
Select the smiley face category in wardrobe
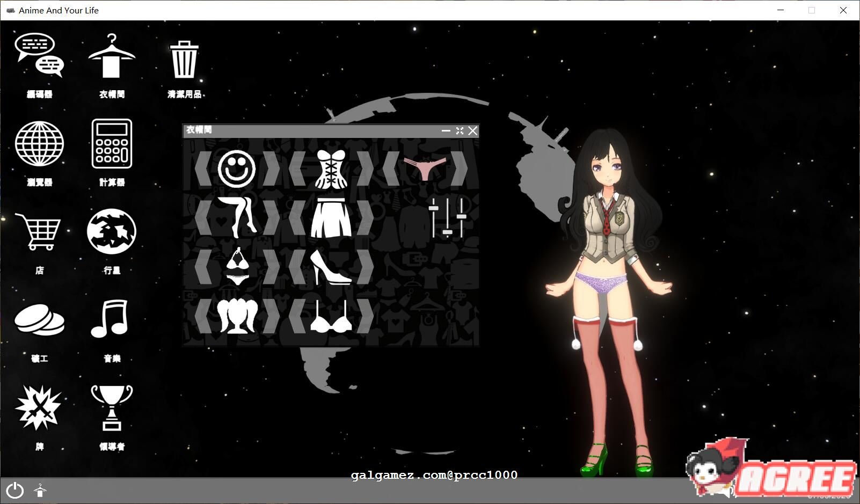point(236,167)
